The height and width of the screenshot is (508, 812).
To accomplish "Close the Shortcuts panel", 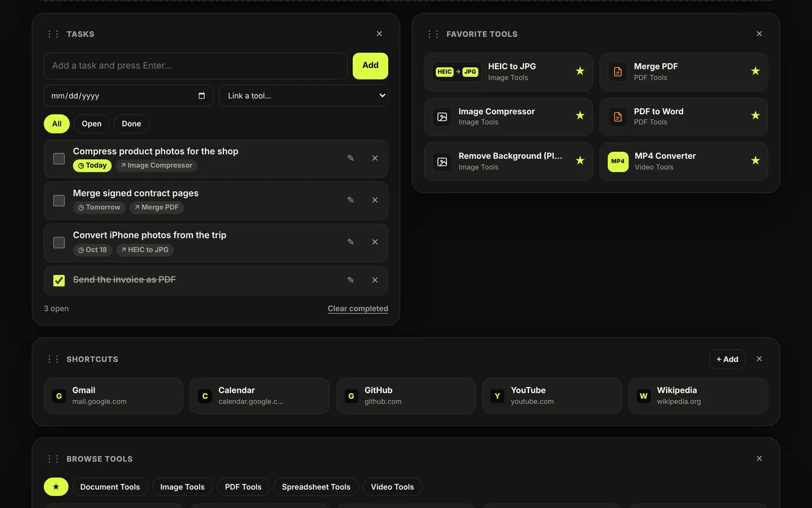I will click(759, 359).
